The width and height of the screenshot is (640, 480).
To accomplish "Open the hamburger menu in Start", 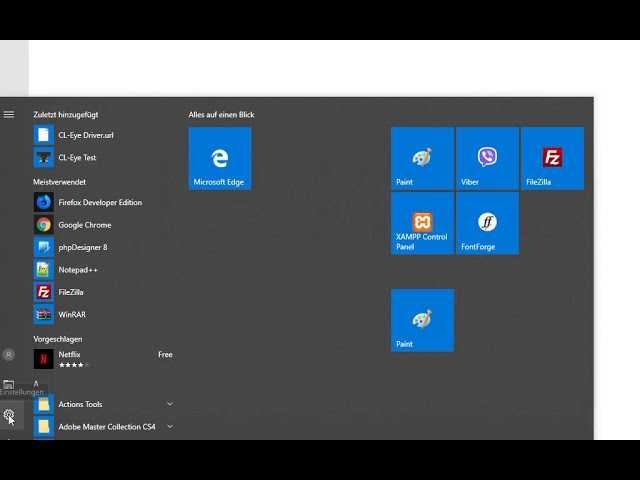I will tap(9, 115).
